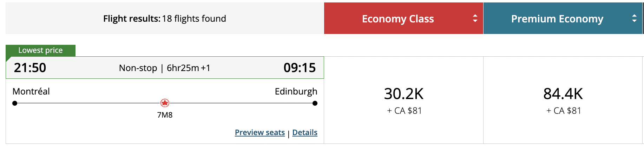Choose the 30.2K Economy fare
The image size is (644, 147).
404,94
